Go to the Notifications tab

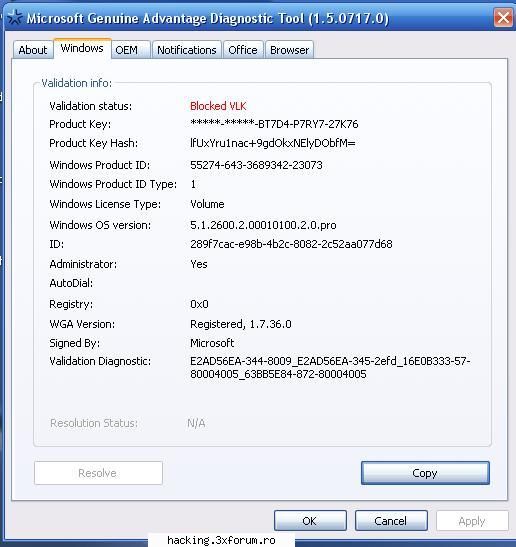tap(187, 50)
